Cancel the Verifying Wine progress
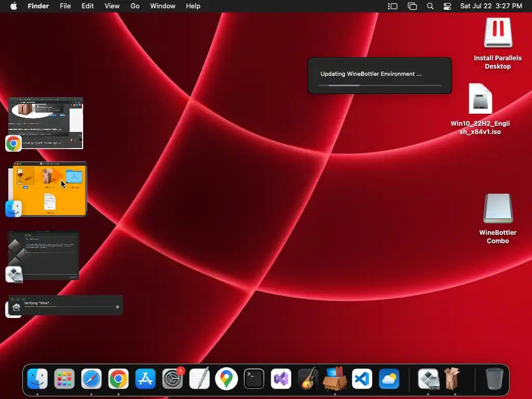 tap(117, 307)
